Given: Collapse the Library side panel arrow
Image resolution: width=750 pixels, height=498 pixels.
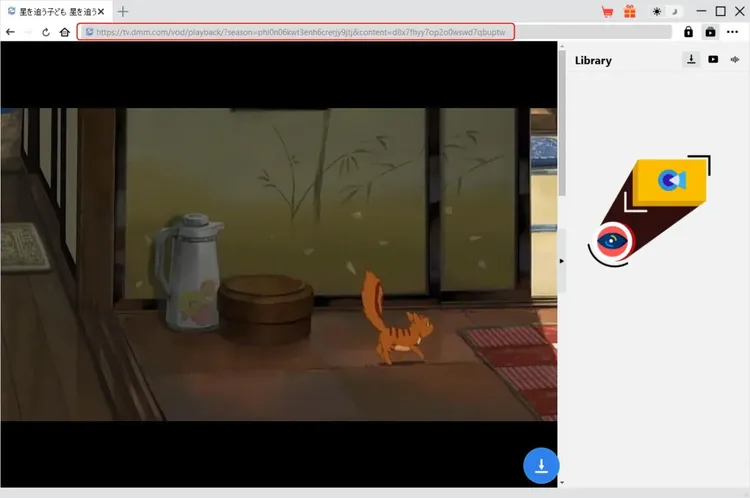Looking at the screenshot, I should pos(561,261).
